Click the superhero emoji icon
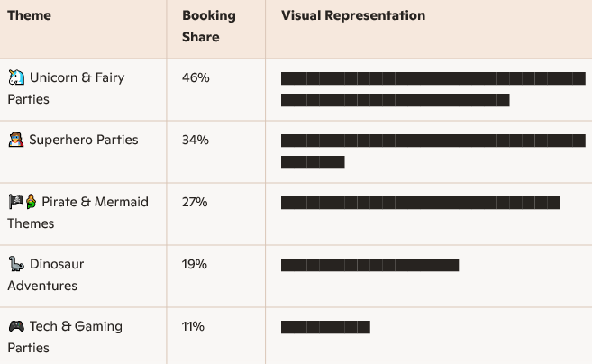592x364 pixels. 15,140
